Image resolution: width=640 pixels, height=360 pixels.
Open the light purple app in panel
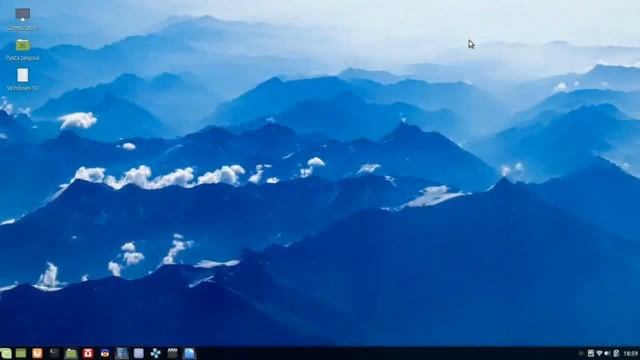[x=139, y=353]
